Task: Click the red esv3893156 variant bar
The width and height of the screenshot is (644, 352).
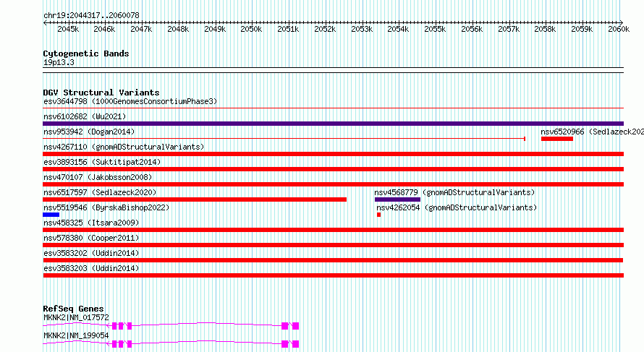Action: (333, 169)
